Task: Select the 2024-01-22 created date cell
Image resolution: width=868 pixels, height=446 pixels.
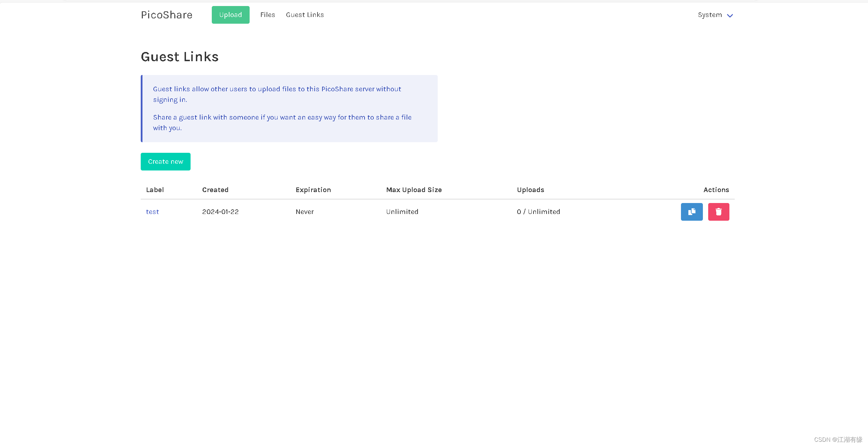Action: click(220, 212)
